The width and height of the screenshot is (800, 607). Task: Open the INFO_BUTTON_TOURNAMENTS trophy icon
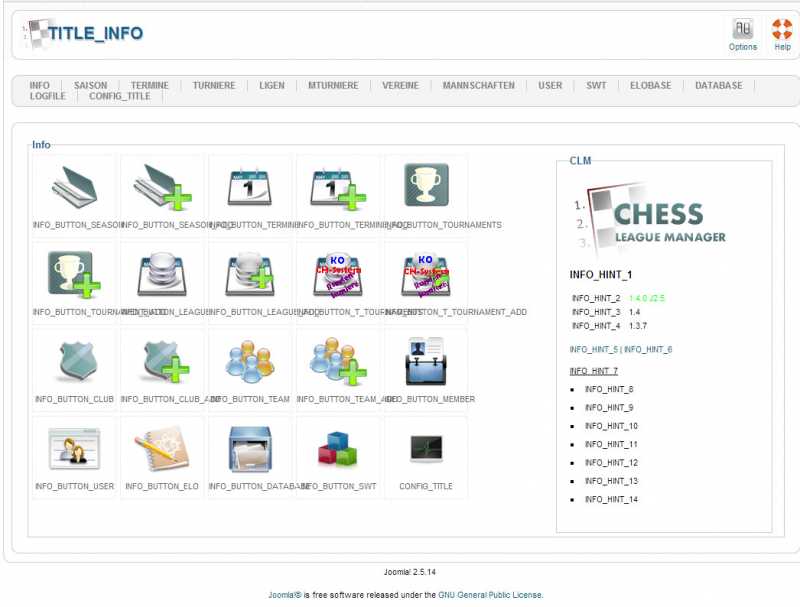[x=426, y=186]
